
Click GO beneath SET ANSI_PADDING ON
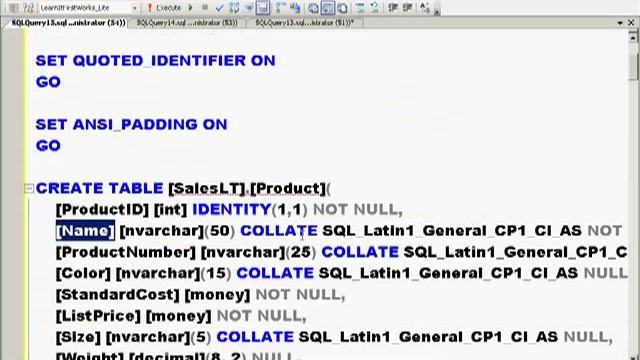(x=48, y=145)
